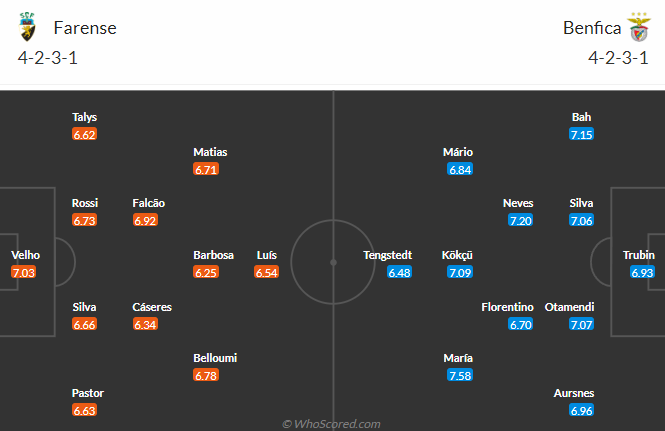The height and width of the screenshot is (431, 665).
Task: Open the Farense team name link
Action: (85, 28)
